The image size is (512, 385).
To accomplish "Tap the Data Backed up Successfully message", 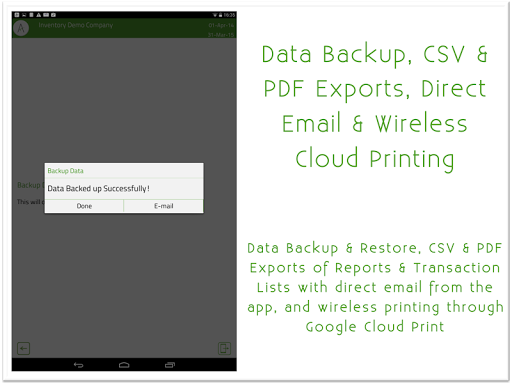I will coord(98,189).
